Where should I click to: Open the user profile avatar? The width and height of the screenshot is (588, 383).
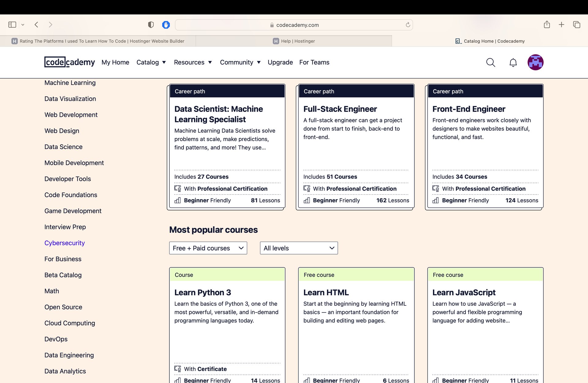point(535,62)
